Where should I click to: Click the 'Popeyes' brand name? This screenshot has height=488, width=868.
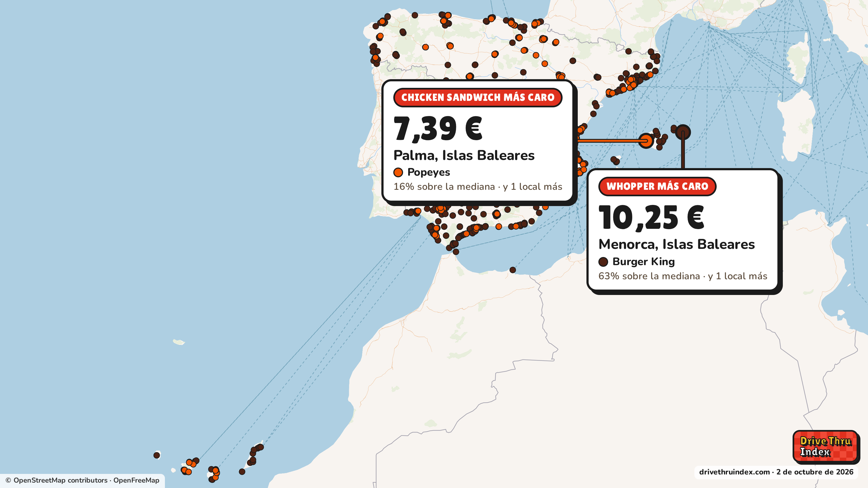(x=429, y=172)
